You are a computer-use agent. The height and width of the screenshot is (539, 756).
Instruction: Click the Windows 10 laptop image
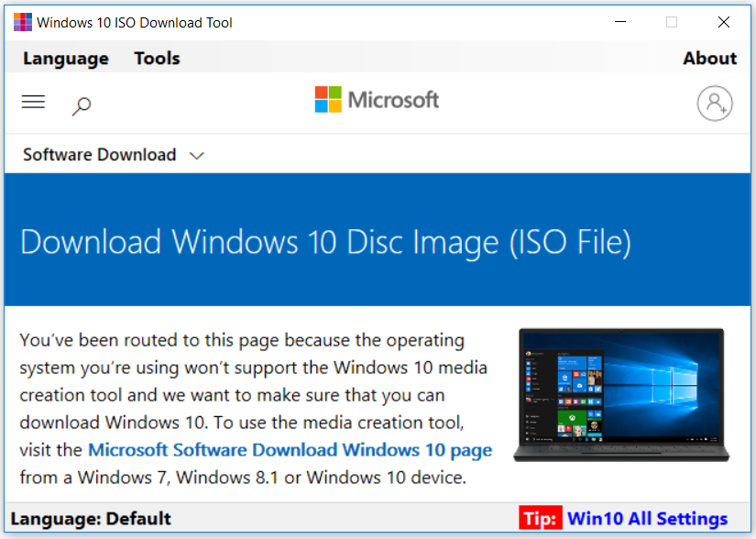(621, 395)
